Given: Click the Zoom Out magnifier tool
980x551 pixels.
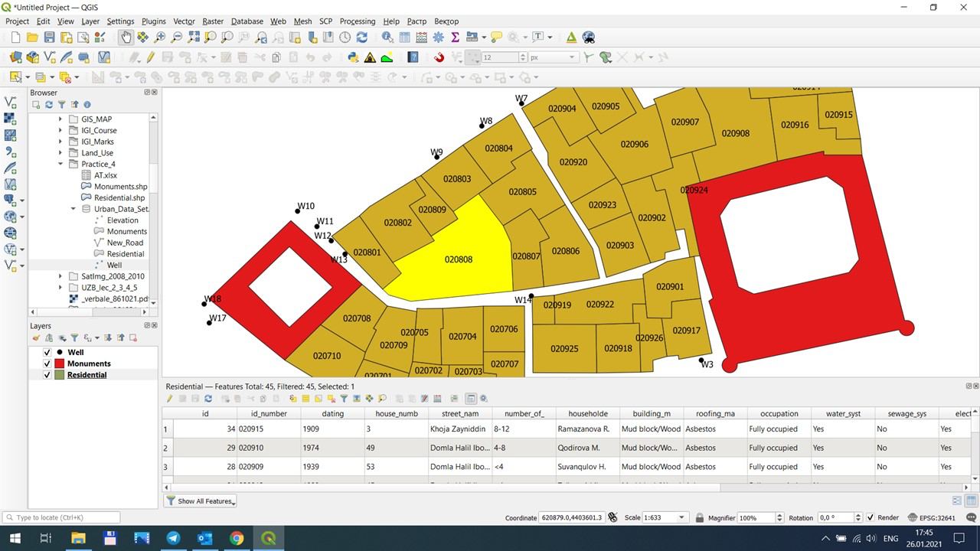Looking at the screenshot, I should pyautogui.click(x=177, y=37).
